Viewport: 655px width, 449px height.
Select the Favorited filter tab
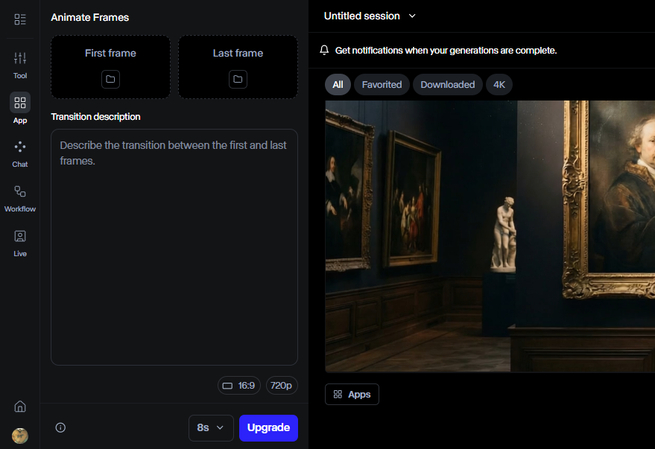pyautogui.click(x=381, y=85)
